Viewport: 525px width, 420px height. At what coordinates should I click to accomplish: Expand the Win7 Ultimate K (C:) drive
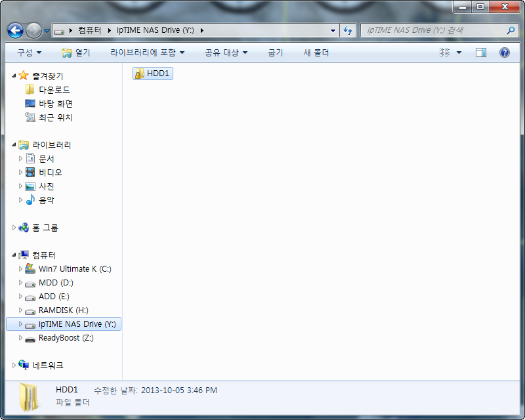pos(20,268)
